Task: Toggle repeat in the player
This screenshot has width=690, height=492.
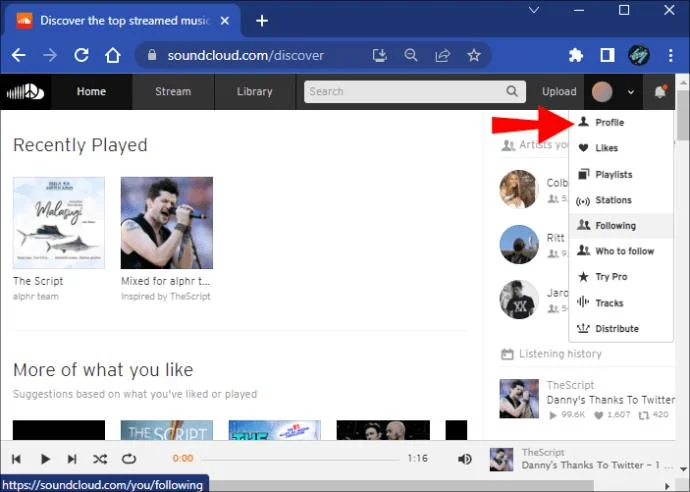Action: pos(129,459)
